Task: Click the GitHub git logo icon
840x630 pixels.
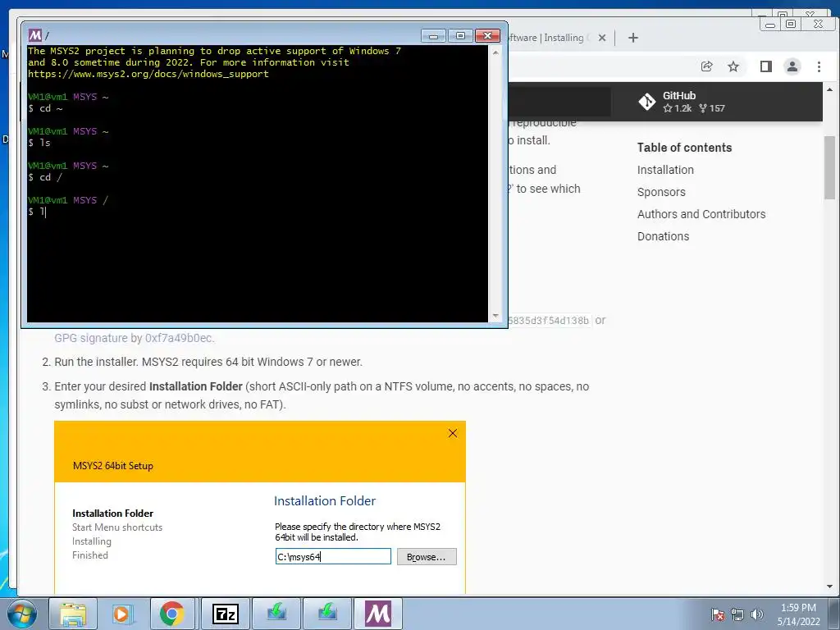Action: point(646,102)
